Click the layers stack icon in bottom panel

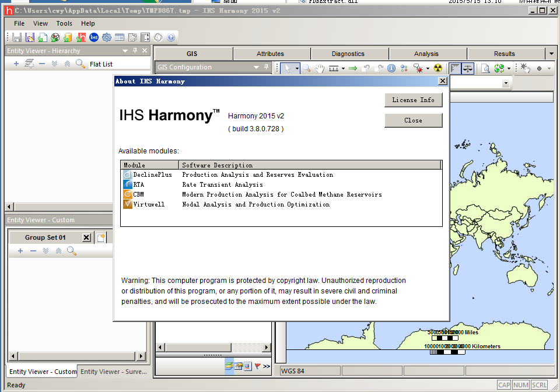click(229, 366)
